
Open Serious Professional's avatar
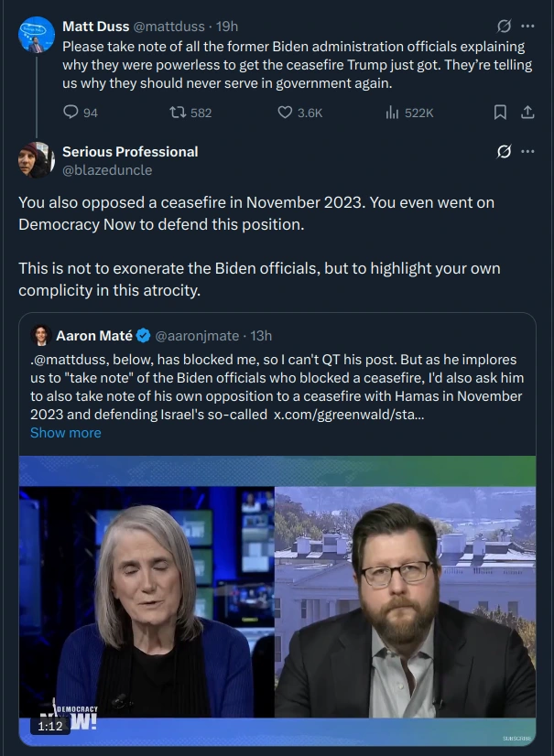(36, 160)
